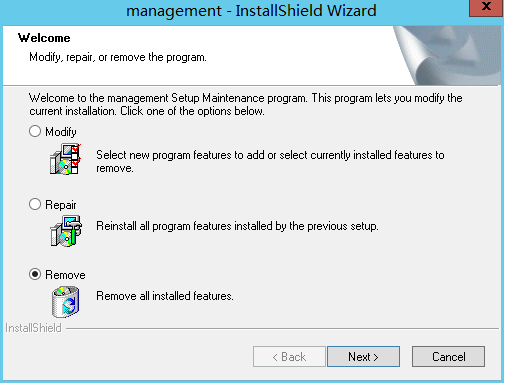The width and height of the screenshot is (505, 383).
Task: Click the page-curl banner graphic
Action: coord(447,55)
